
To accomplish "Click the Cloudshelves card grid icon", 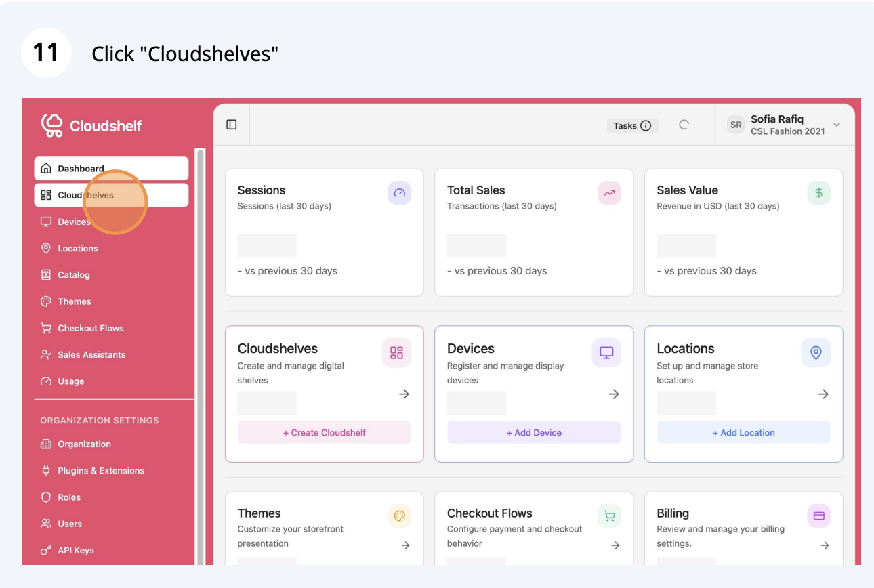I will [396, 352].
